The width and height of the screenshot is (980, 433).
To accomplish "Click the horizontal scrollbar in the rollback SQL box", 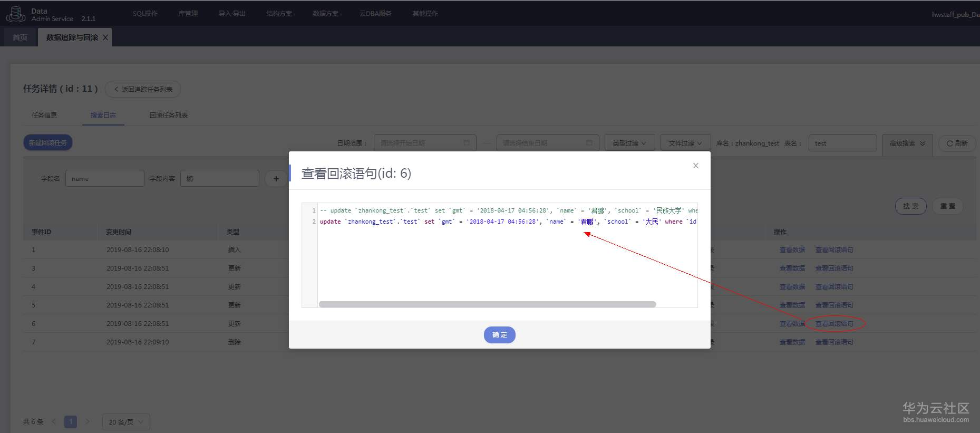I will [488, 304].
